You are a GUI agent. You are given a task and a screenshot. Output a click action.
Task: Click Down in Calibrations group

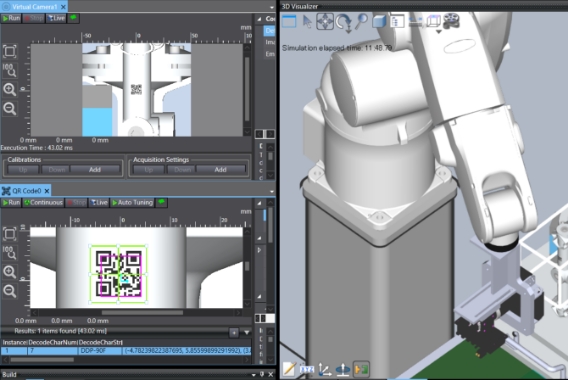point(57,169)
